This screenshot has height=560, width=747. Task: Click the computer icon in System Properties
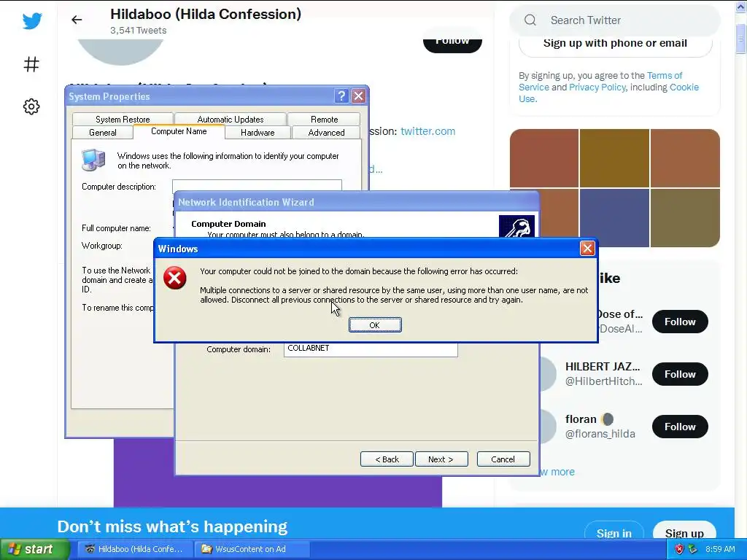[93, 160]
